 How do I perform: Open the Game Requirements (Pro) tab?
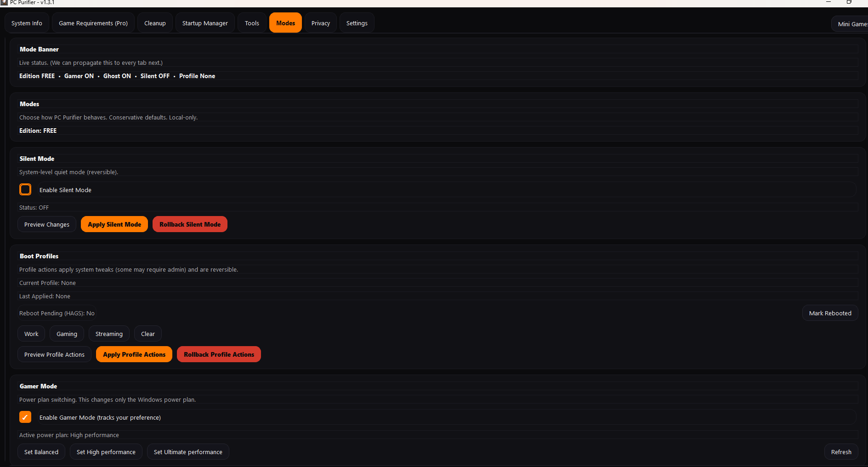click(x=93, y=23)
